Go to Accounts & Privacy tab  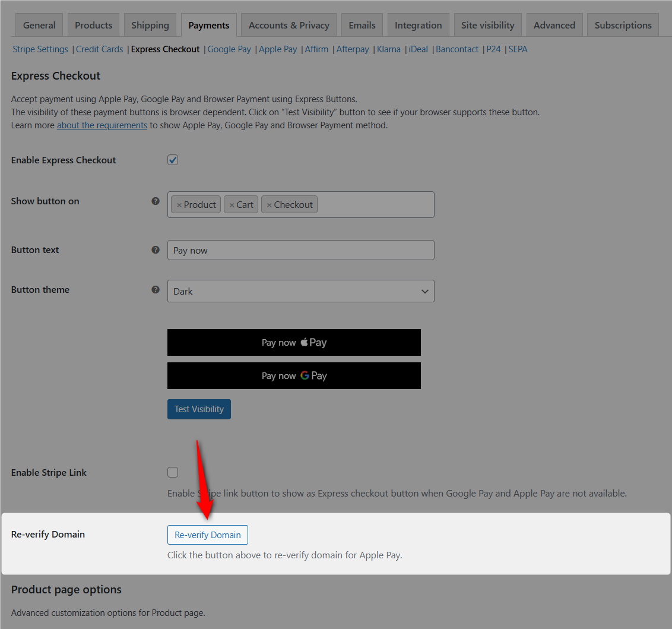[x=289, y=26]
